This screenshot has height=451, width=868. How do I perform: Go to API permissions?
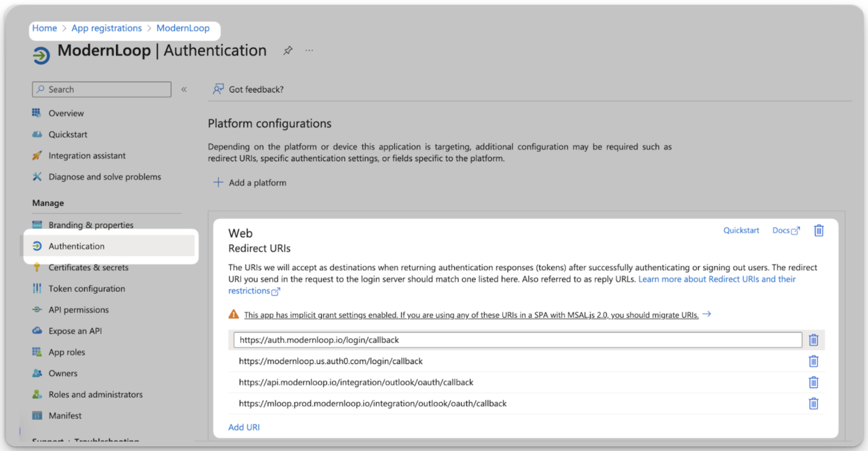(78, 310)
